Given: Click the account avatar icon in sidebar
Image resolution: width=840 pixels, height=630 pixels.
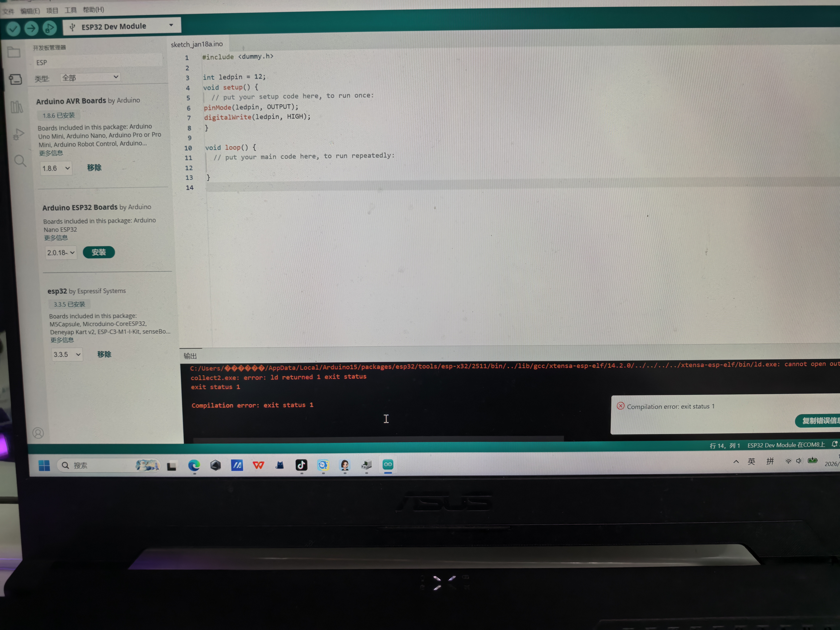Looking at the screenshot, I should click(38, 433).
